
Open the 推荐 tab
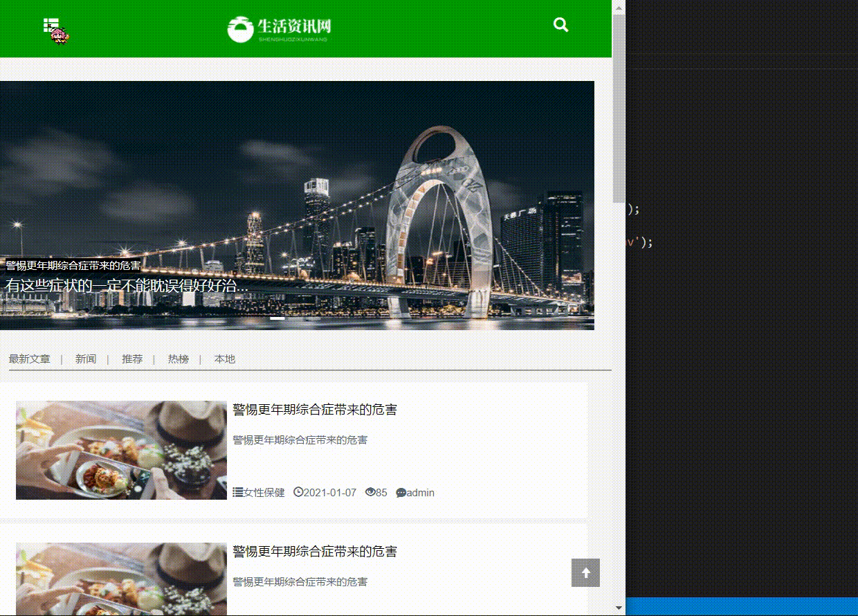pos(132,359)
